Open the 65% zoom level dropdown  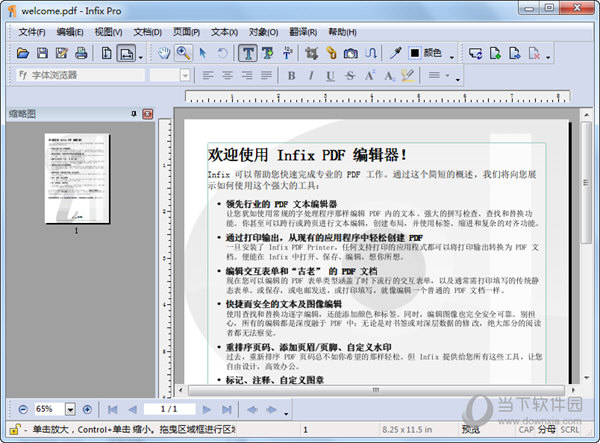pyautogui.click(x=70, y=409)
